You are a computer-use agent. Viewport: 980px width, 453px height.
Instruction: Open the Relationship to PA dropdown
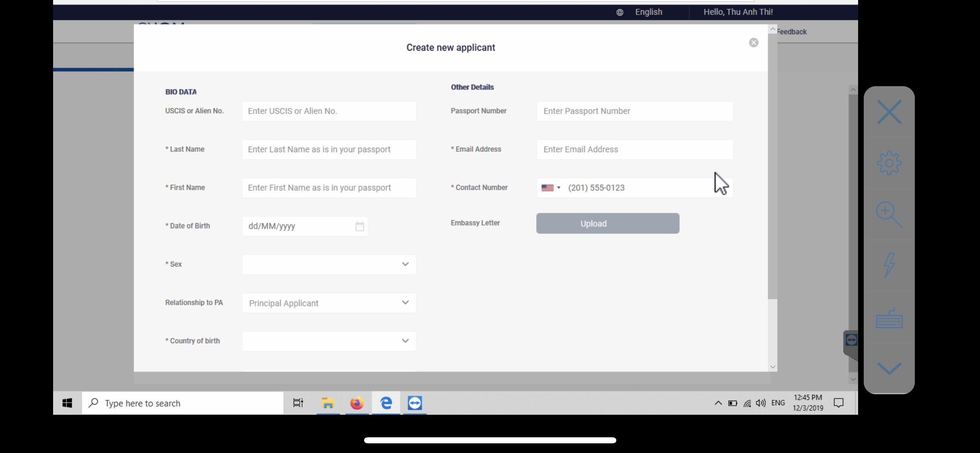pyautogui.click(x=329, y=303)
